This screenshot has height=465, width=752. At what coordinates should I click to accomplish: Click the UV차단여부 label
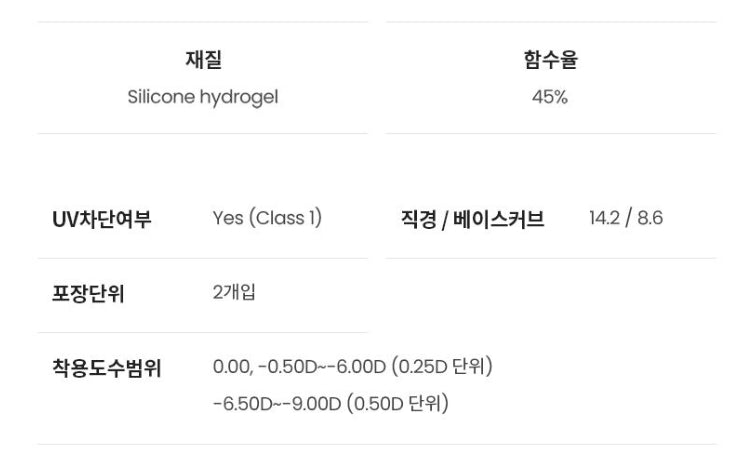[102, 219]
